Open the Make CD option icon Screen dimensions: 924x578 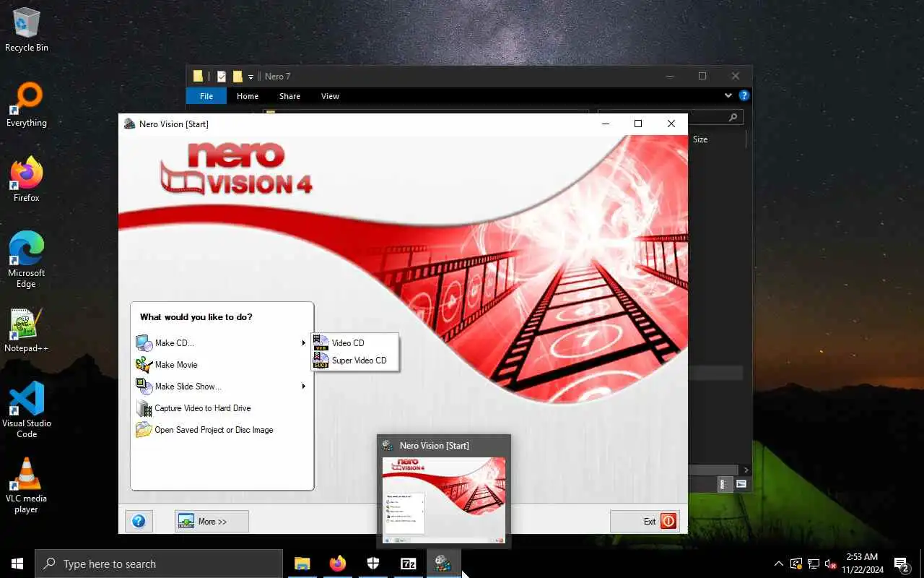tap(144, 343)
